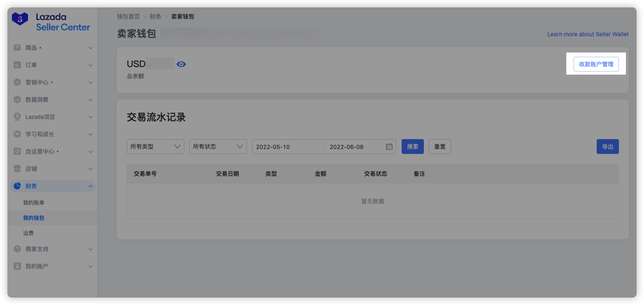Open 学习和成长 via its icon

pyautogui.click(x=17, y=134)
